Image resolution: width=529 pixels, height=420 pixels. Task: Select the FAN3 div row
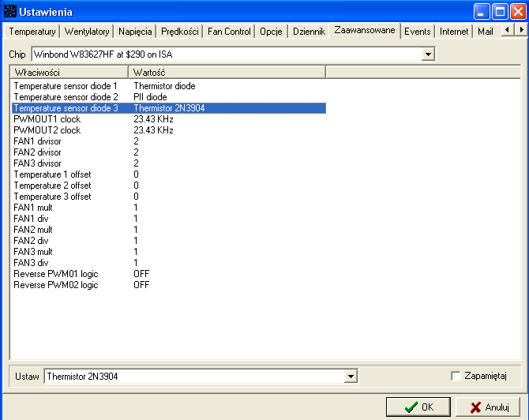(169, 263)
